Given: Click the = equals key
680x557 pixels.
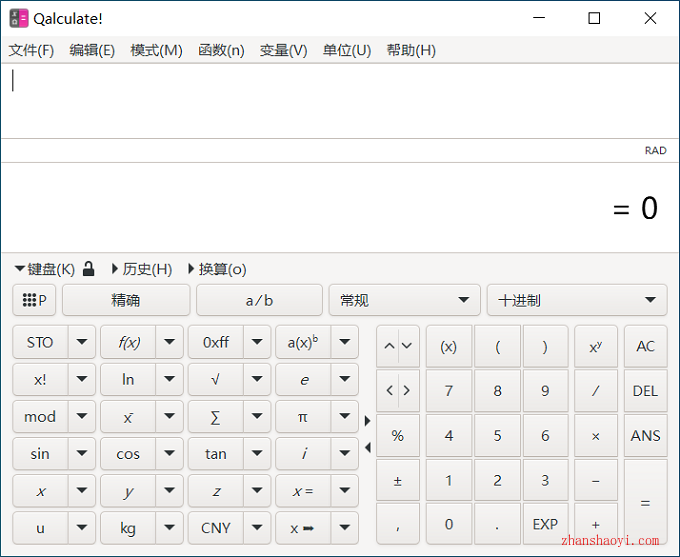Looking at the screenshot, I should [645, 502].
